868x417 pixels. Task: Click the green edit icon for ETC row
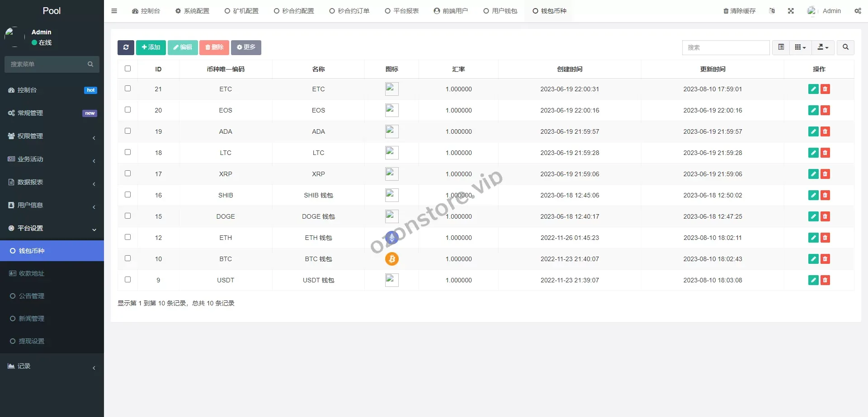pyautogui.click(x=813, y=89)
